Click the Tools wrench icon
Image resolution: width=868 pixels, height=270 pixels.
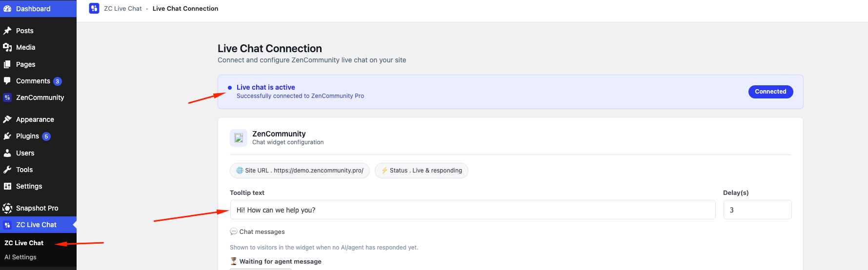coord(7,170)
